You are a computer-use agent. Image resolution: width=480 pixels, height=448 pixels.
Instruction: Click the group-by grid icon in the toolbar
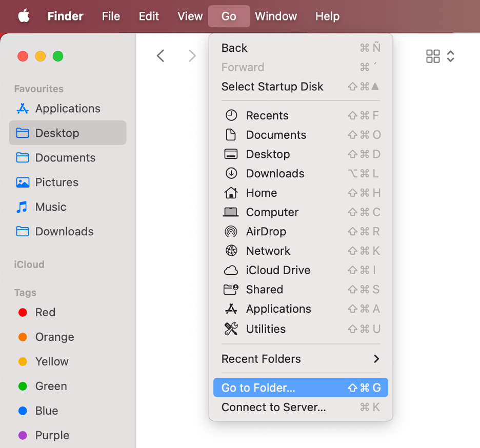coord(433,56)
